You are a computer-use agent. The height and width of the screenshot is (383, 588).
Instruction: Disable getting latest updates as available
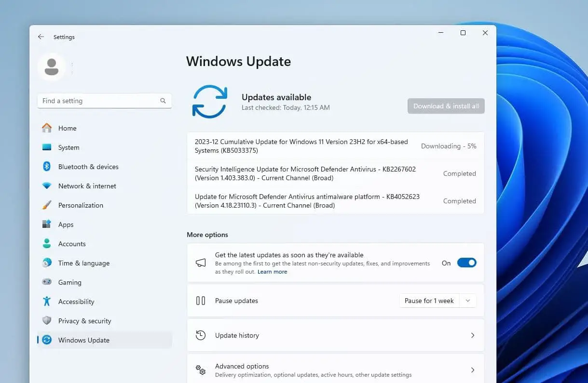(466, 263)
